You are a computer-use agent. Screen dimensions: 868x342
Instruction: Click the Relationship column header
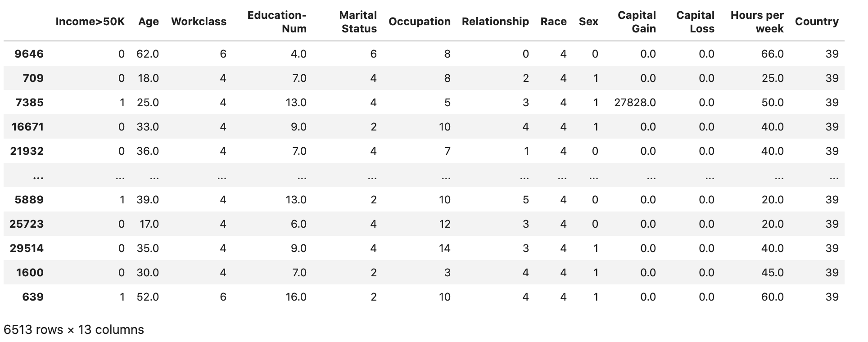[495, 22]
